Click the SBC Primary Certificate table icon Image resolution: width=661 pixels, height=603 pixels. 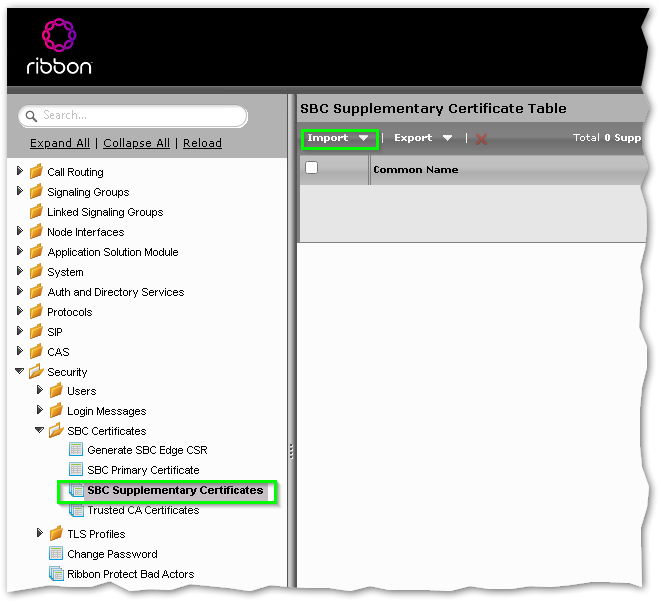[x=76, y=469]
